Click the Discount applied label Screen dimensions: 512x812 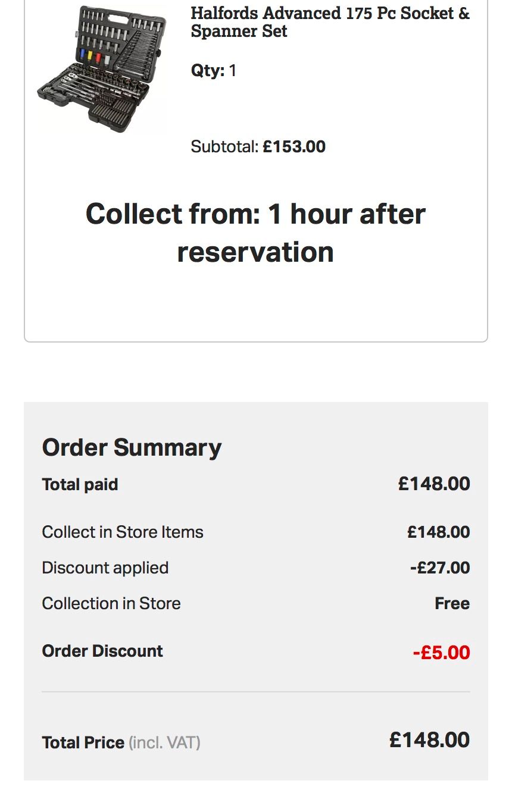(105, 568)
